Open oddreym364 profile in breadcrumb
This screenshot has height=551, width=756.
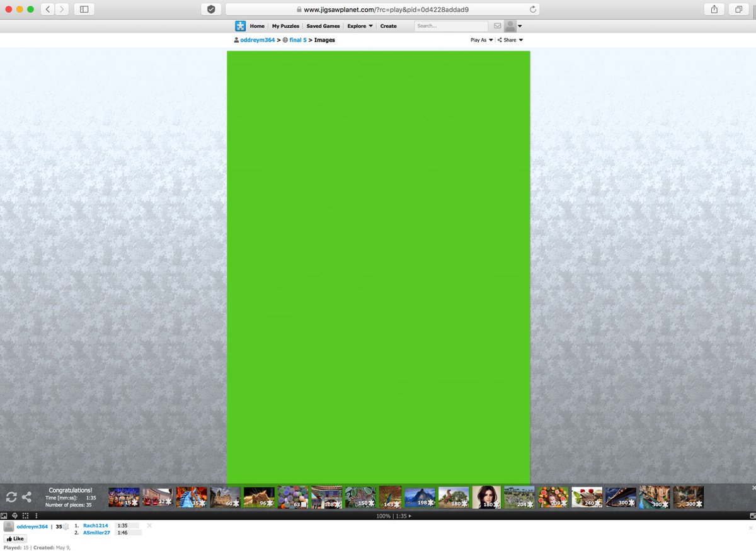[x=258, y=40]
